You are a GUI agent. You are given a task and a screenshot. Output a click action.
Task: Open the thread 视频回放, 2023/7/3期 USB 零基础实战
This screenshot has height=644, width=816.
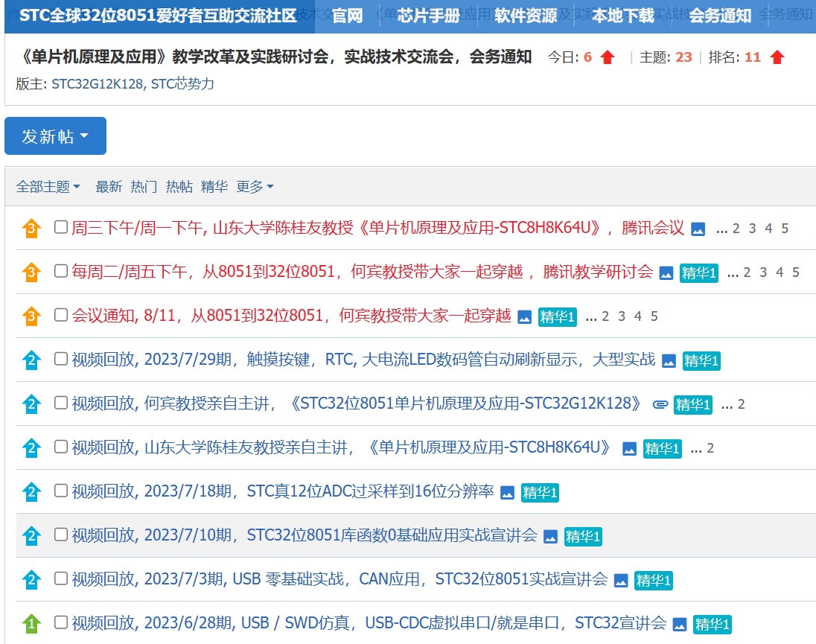340,579
